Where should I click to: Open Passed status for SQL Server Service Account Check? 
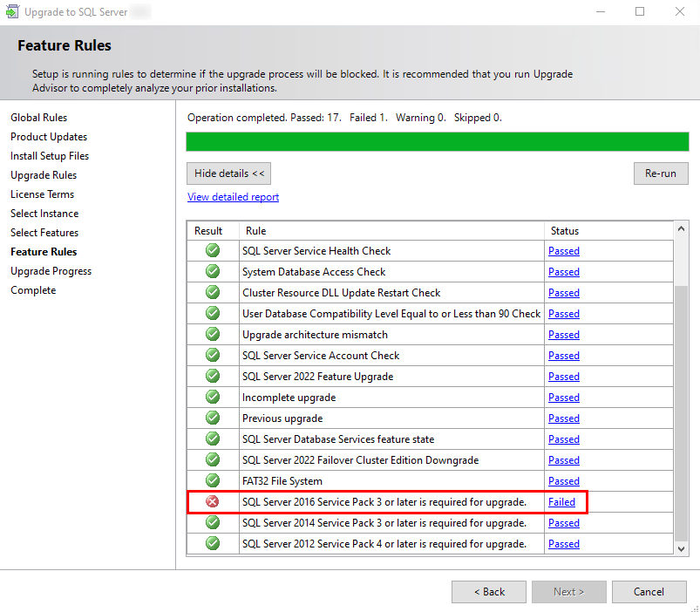point(564,356)
